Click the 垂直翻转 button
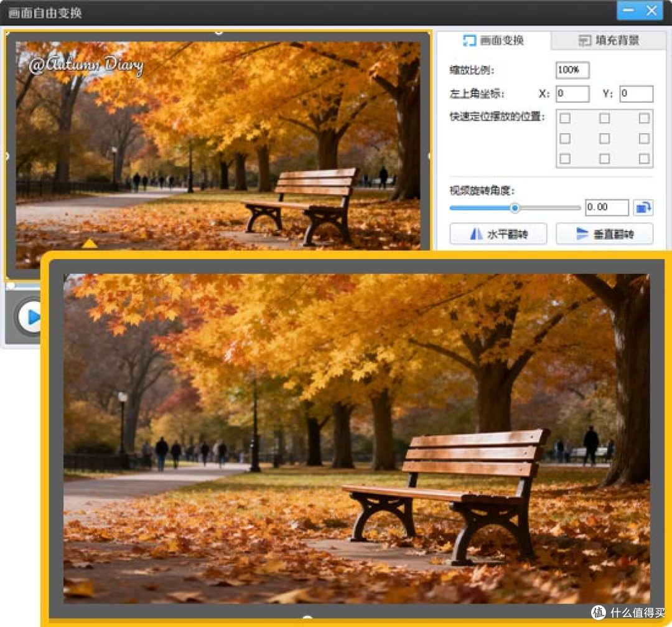 [604, 234]
